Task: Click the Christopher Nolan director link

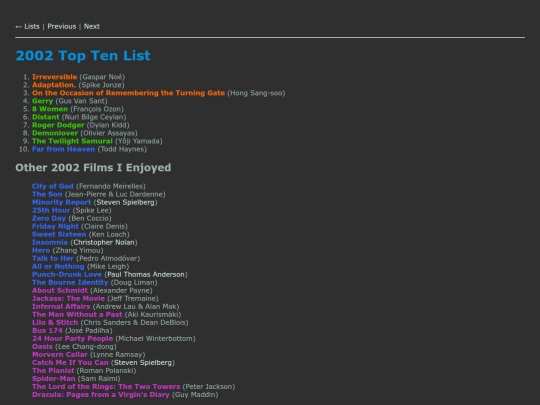Action: click(104, 242)
